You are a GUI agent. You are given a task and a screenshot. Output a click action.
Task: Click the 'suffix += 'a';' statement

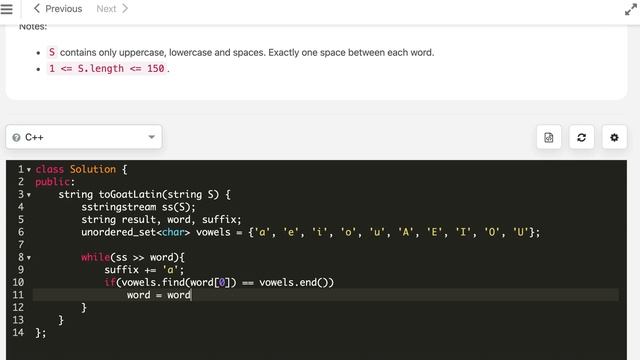[144, 270]
